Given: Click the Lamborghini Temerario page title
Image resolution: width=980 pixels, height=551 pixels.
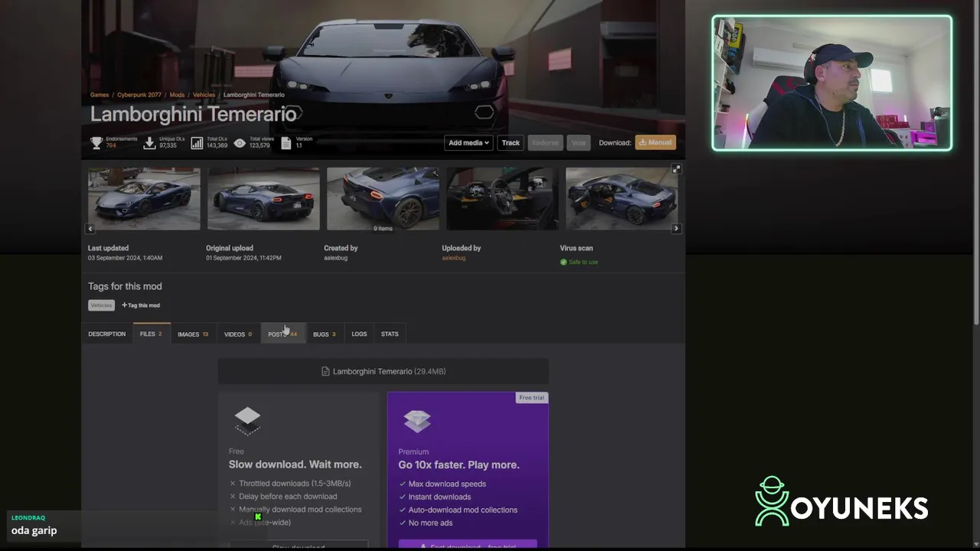Looking at the screenshot, I should 193,114.
